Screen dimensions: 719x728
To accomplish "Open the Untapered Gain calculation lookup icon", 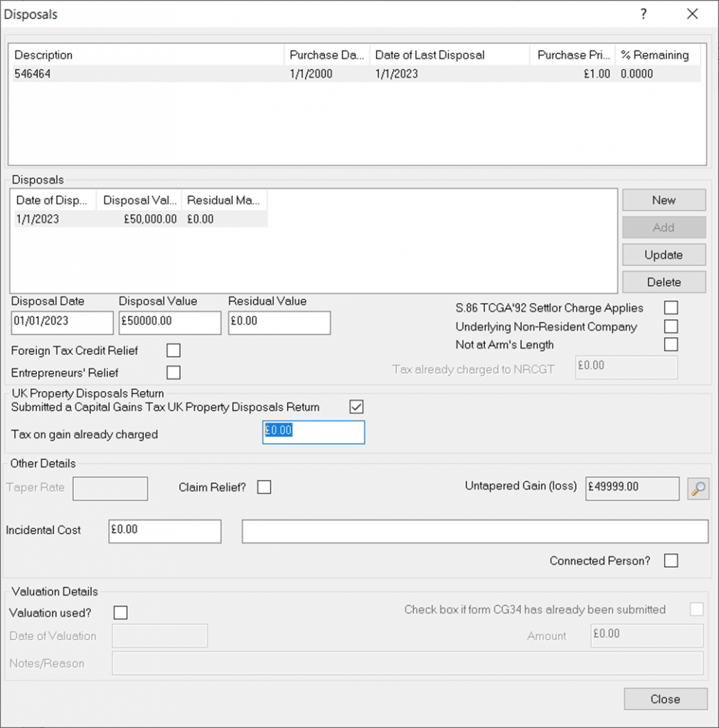I will coord(698,488).
